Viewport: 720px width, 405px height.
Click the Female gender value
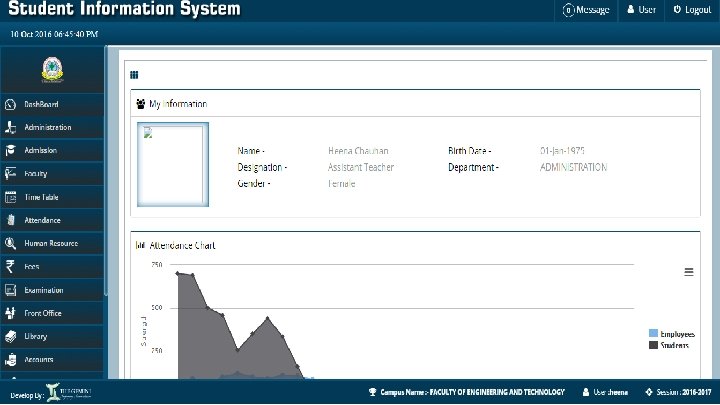[x=342, y=184]
